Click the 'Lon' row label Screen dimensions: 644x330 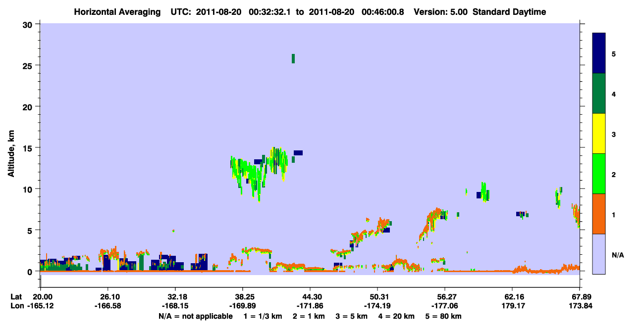16,306
